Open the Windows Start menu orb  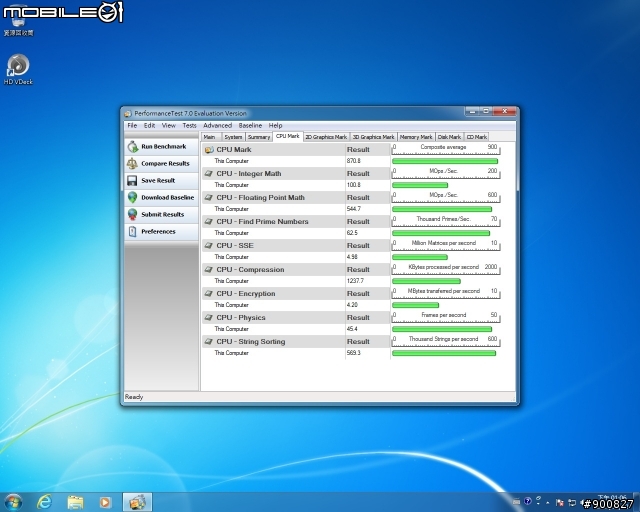coord(13,502)
